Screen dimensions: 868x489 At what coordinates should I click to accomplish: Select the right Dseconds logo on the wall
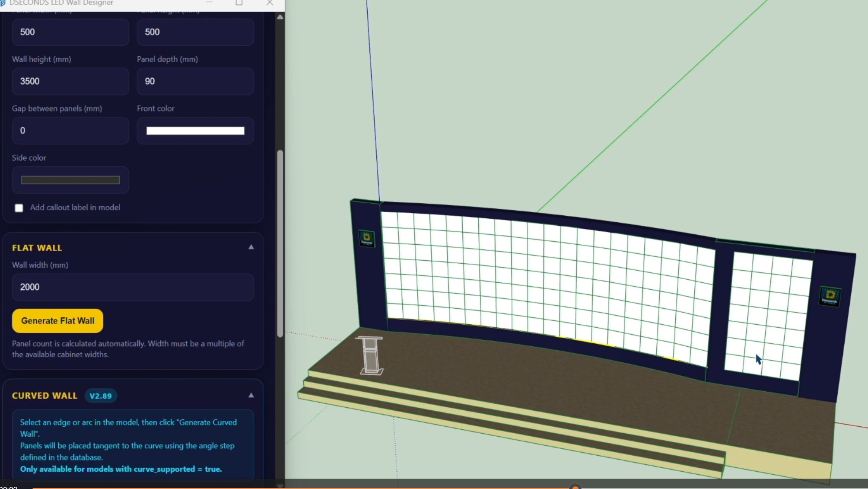pos(830,297)
